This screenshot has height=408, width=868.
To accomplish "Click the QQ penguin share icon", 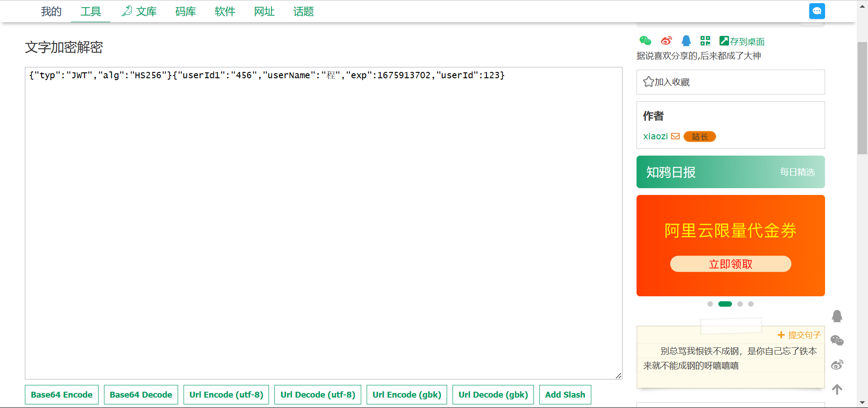I will click(x=686, y=41).
